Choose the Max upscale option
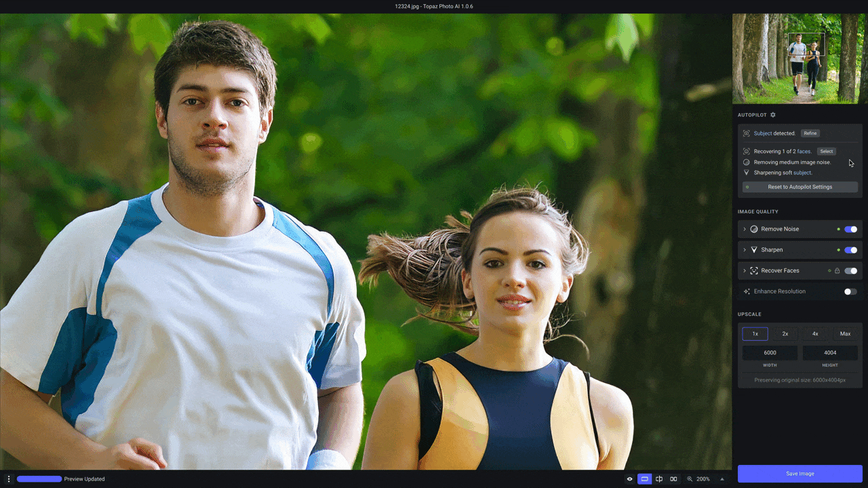Screen dimensions: 868x488 [x=845, y=333]
